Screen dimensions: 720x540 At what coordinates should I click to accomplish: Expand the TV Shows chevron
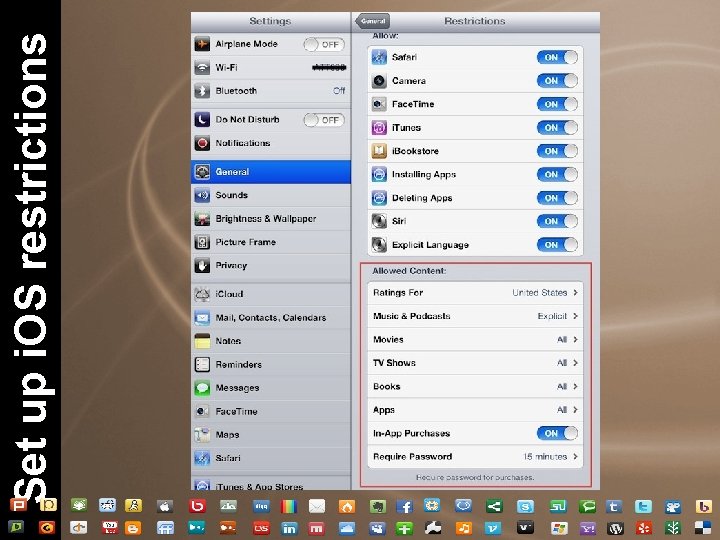(x=575, y=363)
